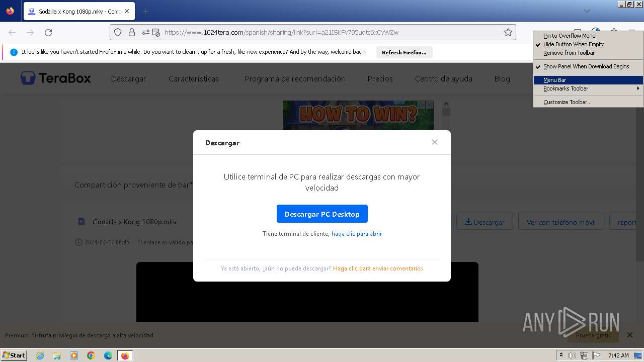Click the Prueba gratis button
This screenshot has height=362, width=644.
[593, 335]
